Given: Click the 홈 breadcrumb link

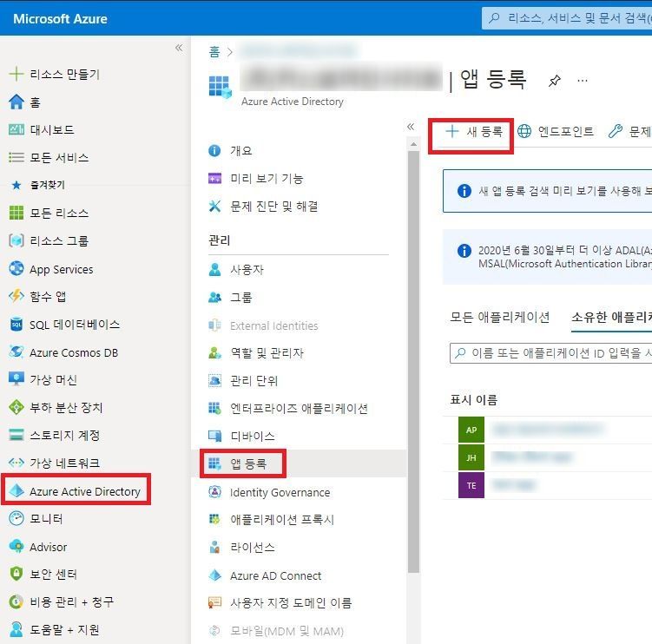Looking at the screenshot, I should pos(214,51).
